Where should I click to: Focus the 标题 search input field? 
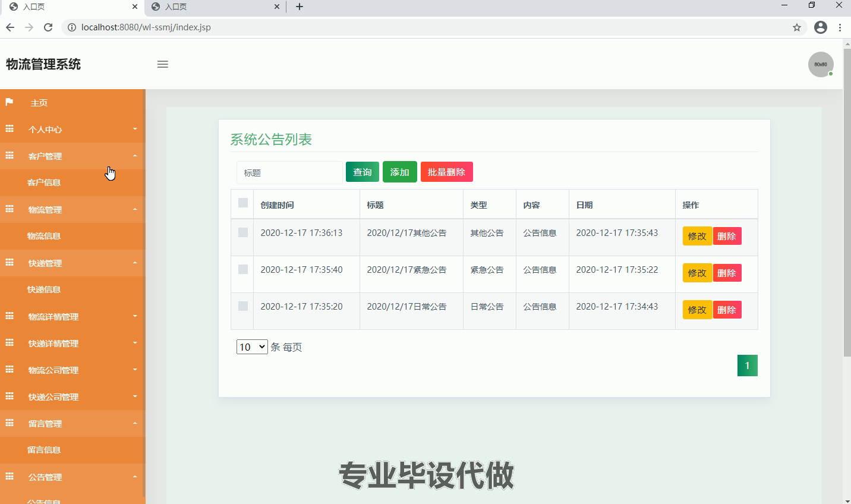[x=290, y=172]
